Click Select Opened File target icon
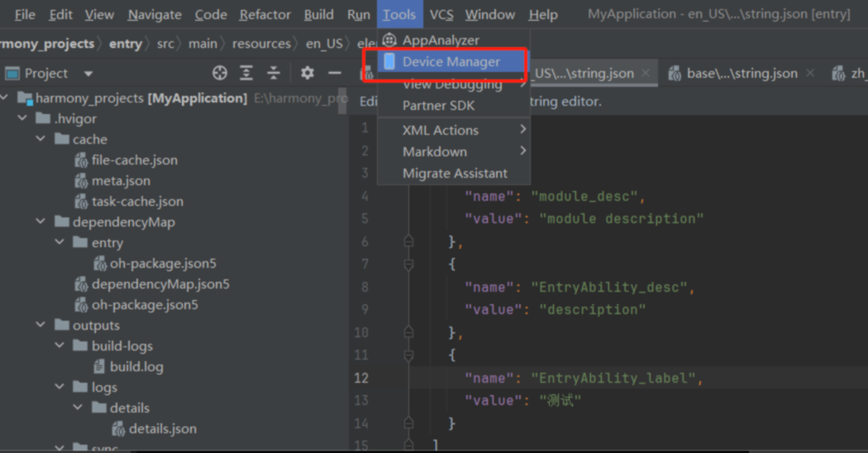Screen dimensions: 868x453 pos(220,73)
